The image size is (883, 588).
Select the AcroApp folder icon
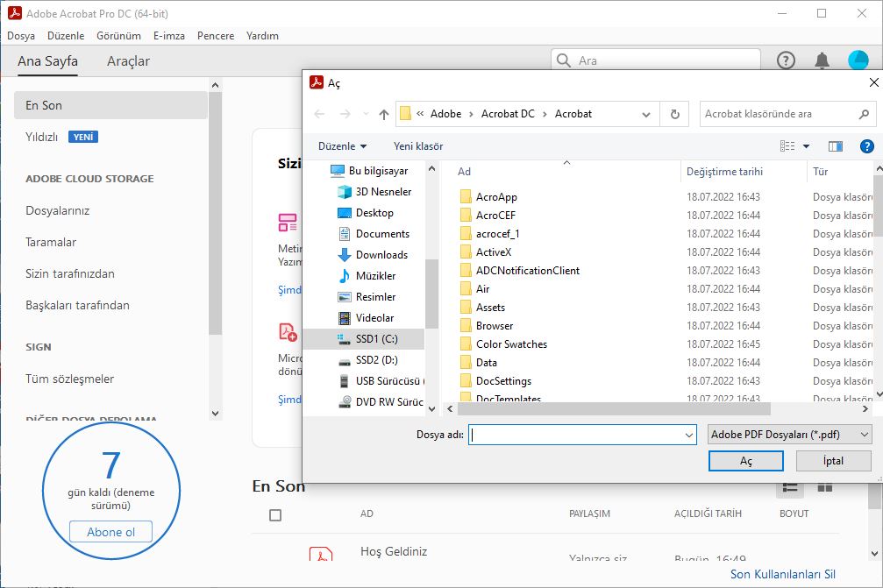(x=466, y=196)
